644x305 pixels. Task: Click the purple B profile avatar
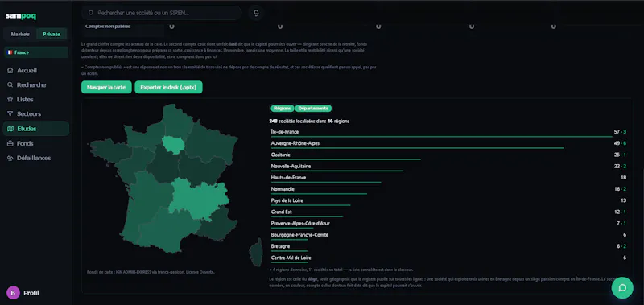pos(13,293)
